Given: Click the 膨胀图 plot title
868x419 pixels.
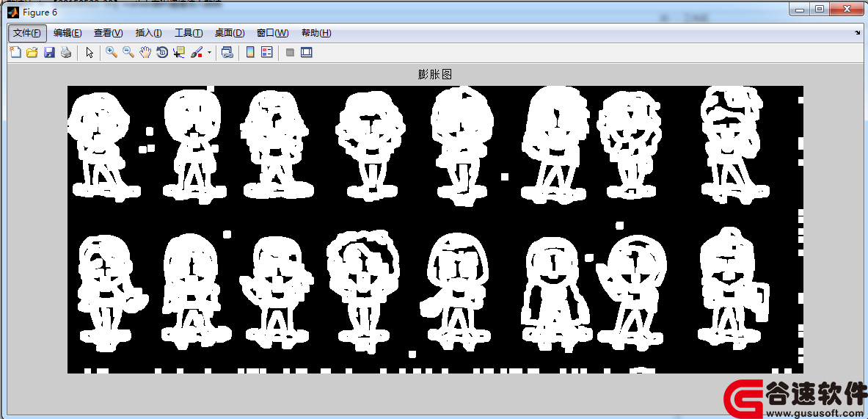Looking at the screenshot, I should coord(435,74).
